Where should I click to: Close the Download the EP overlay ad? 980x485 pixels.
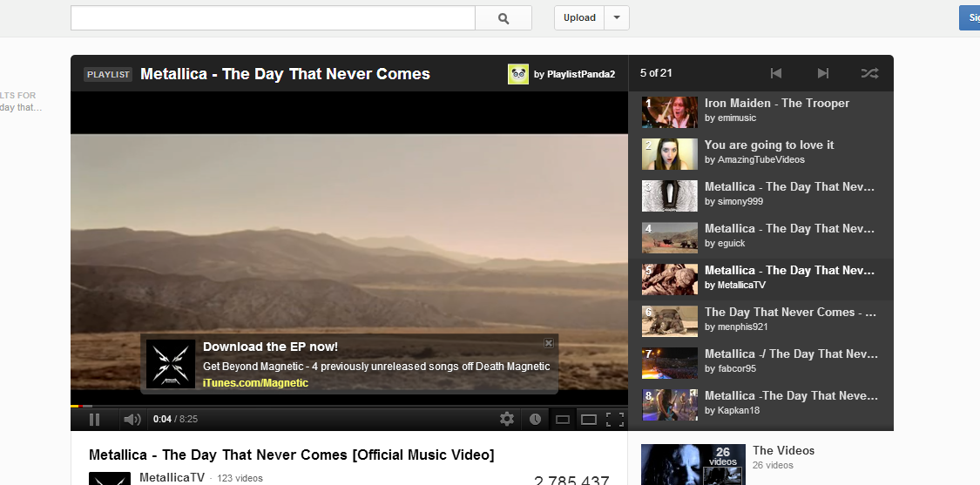(549, 343)
